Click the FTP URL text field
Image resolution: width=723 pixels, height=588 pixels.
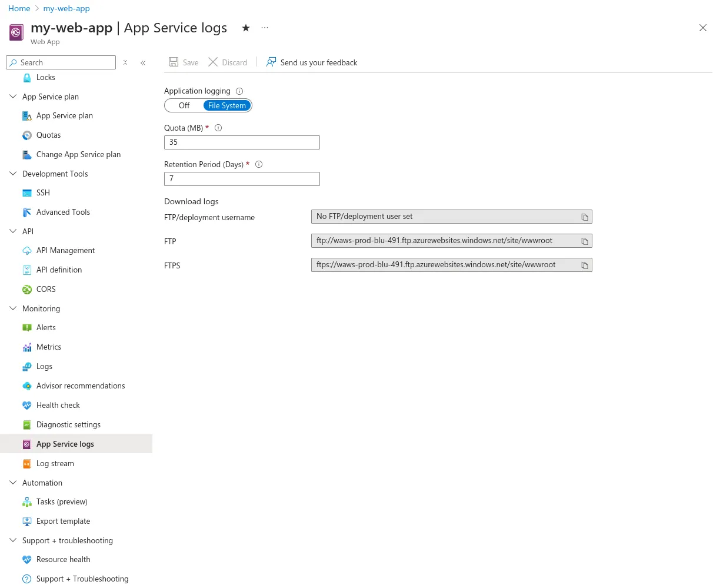tap(451, 241)
